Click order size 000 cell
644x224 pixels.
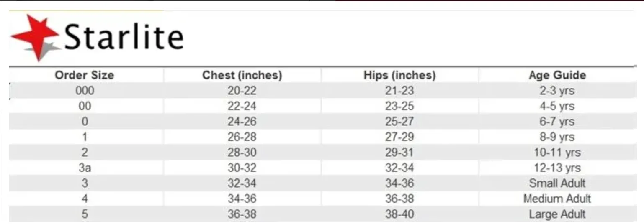[85, 91]
